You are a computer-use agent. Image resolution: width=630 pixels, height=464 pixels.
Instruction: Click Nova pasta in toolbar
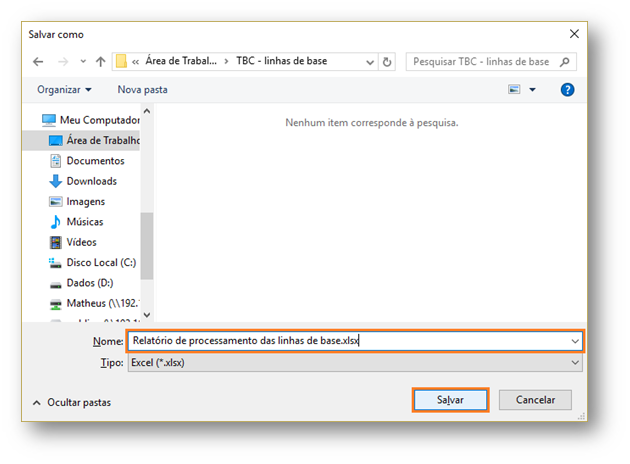click(x=142, y=90)
